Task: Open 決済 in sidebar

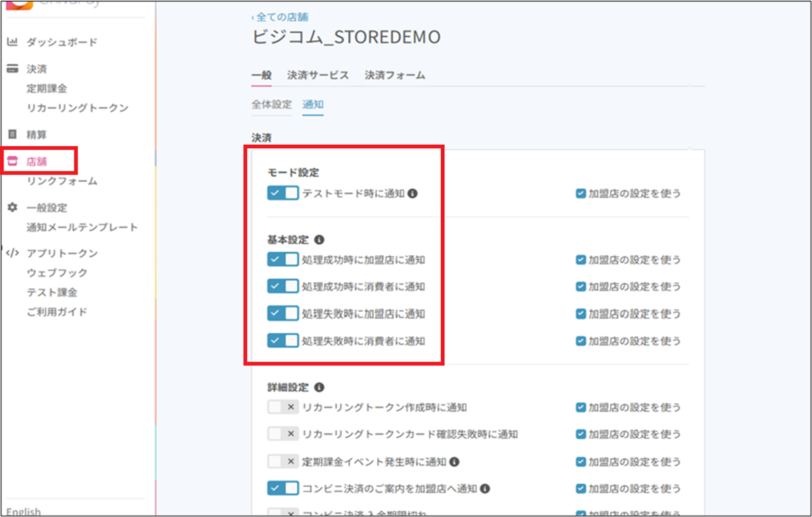Action: click(x=37, y=69)
